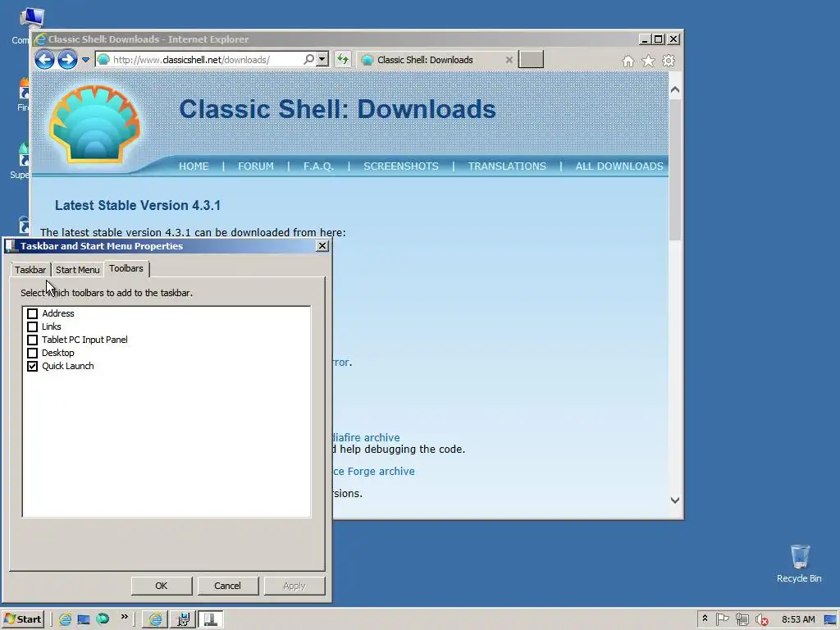Open the TRANSLATIONS link
Image resolution: width=840 pixels, height=630 pixels.
tap(507, 166)
